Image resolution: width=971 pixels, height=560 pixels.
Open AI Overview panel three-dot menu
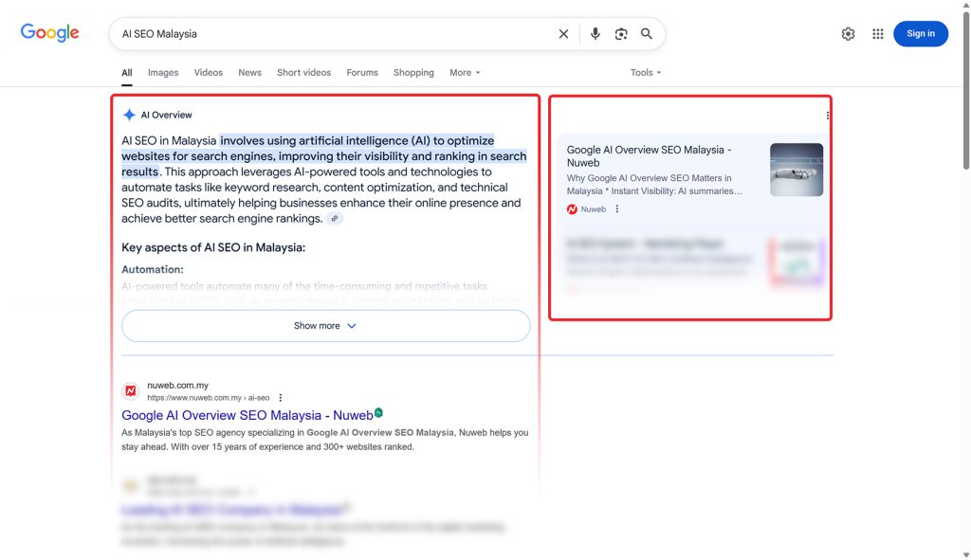coord(827,115)
